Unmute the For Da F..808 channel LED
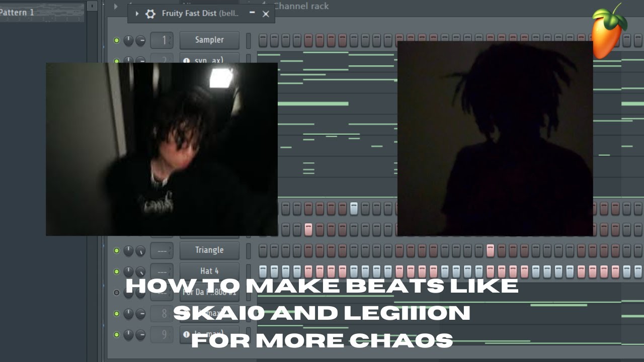This screenshot has width=644, height=362. pyautogui.click(x=117, y=293)
